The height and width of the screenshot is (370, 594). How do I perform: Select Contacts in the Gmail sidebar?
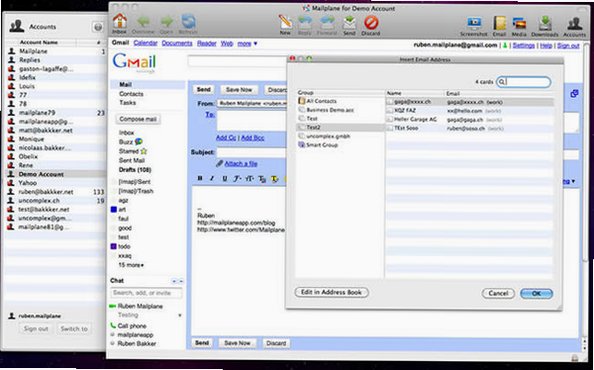pyautogui.click(x=131, y=94)
